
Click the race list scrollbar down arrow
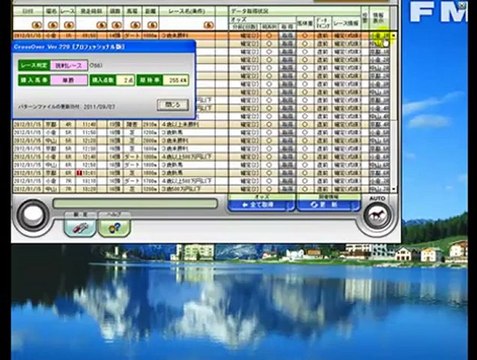coord(394,189)
